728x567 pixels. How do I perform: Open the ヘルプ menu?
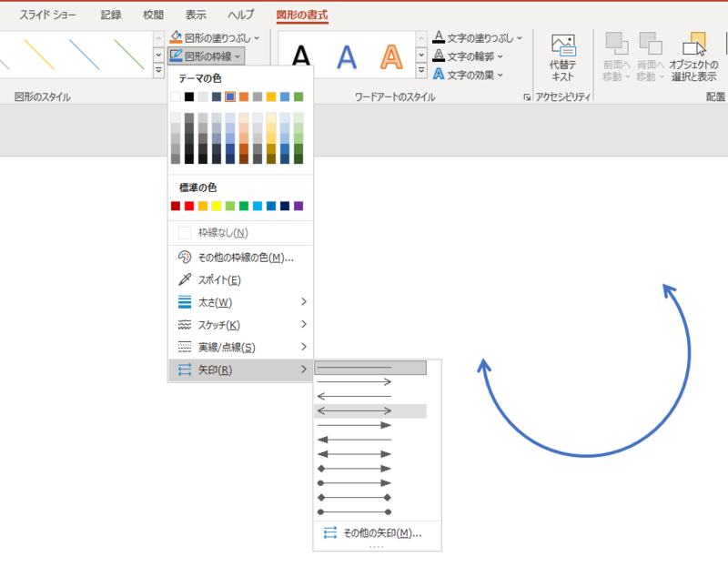pos(240,15)
